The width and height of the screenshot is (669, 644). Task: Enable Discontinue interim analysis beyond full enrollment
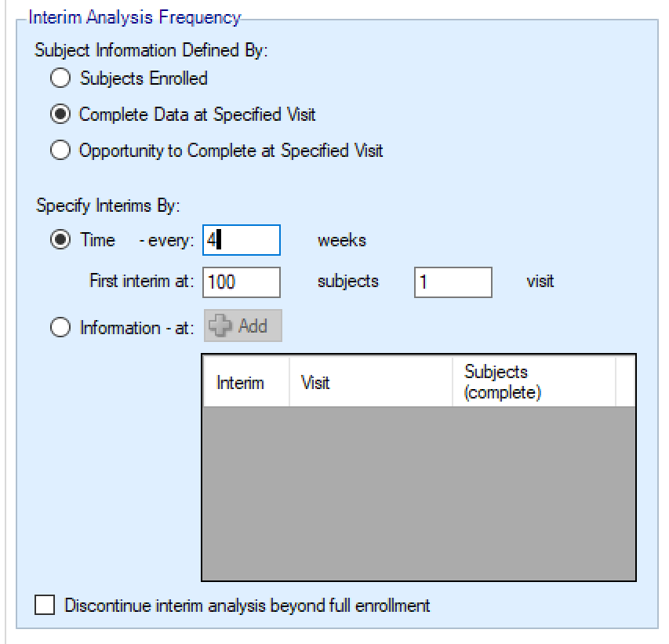tap(45, 606)
